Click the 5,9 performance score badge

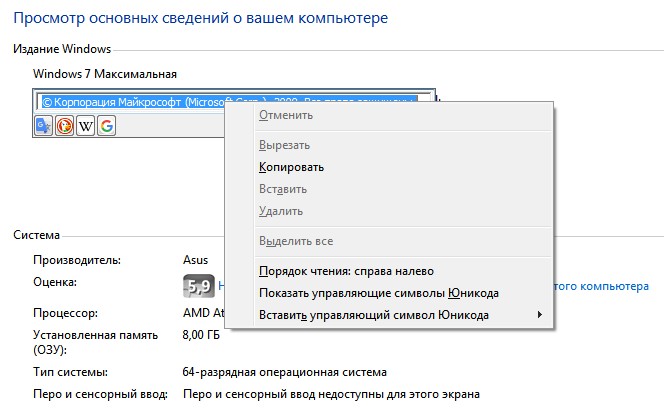pyautogui.click(x=199, y=286)
